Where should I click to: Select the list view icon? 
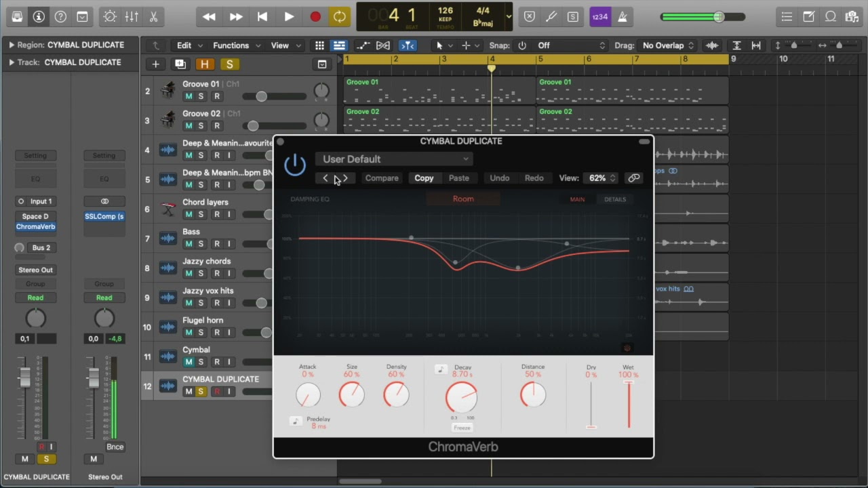pyautogui.click(x=339, y=45)
